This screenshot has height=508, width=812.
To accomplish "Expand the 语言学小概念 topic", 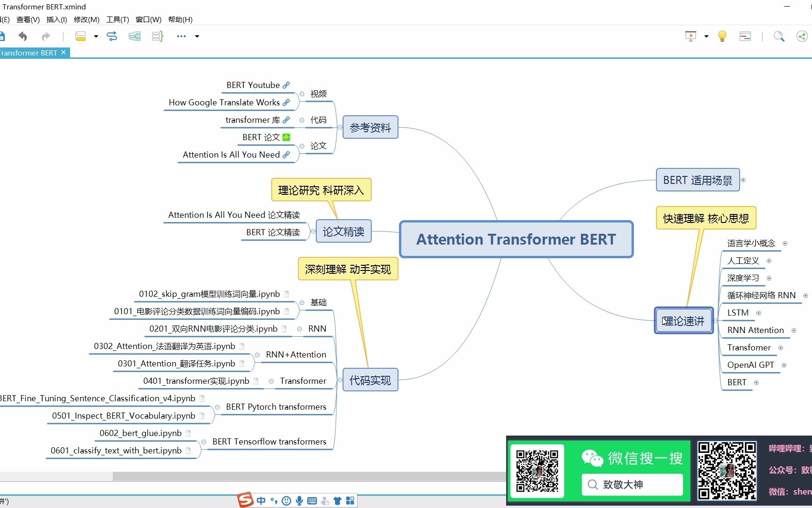I will (x=785, y=244).
